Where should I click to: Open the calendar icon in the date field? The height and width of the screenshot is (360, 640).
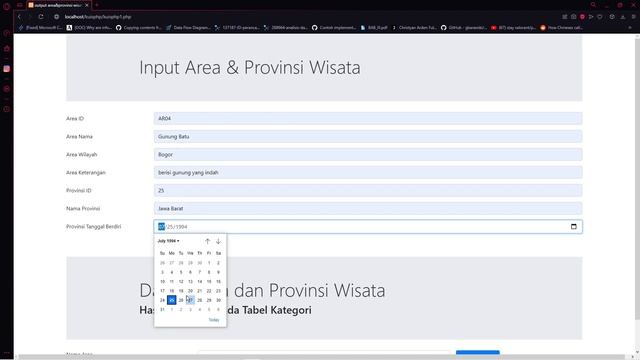click(x=573, y=227)
